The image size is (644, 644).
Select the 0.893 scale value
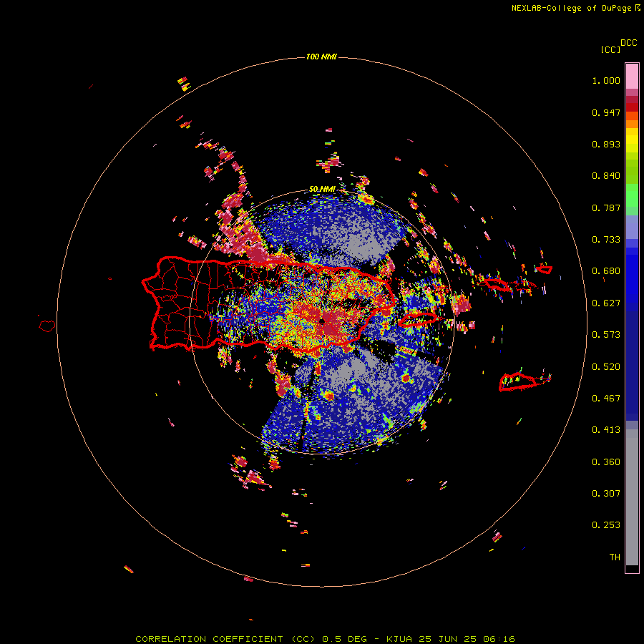(606, 144)
